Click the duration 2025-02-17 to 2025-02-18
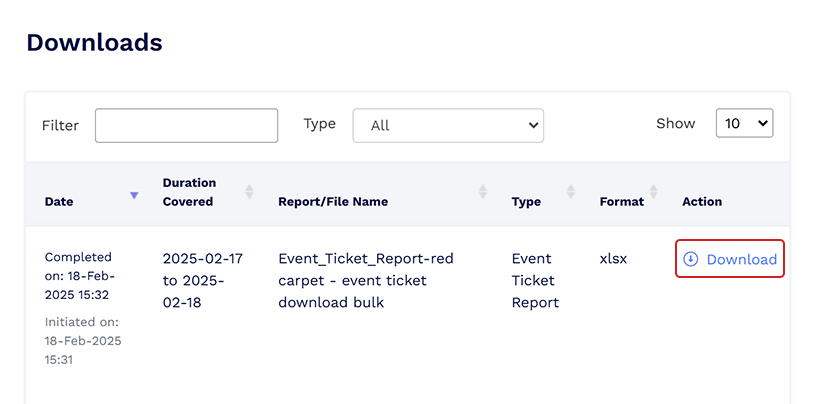Screen dimensions: 820x404 point(203,281)
